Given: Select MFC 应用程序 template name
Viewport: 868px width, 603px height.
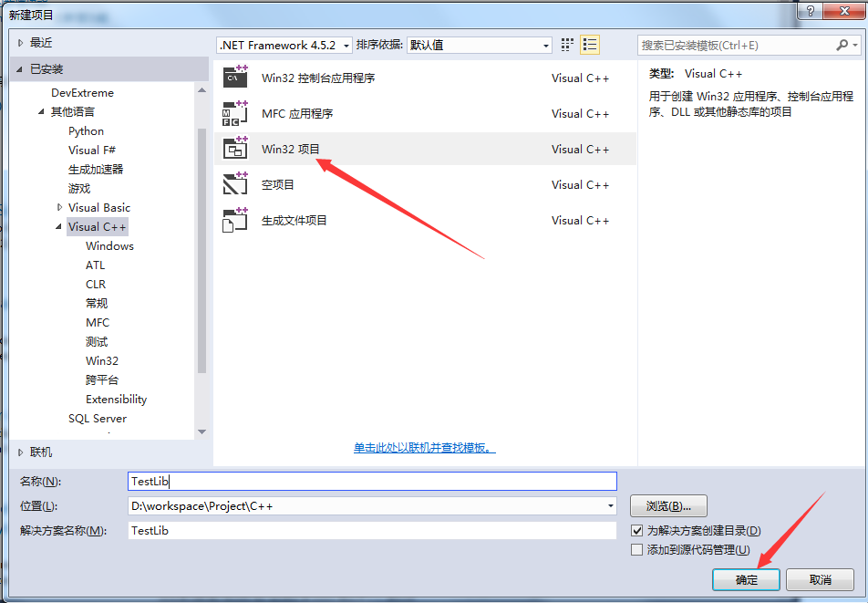Looking at the screenshot, I should coord(297,113).
